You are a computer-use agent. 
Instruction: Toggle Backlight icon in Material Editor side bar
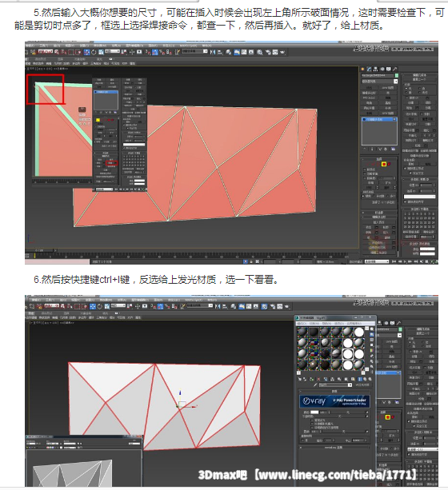tap(372, 334)
